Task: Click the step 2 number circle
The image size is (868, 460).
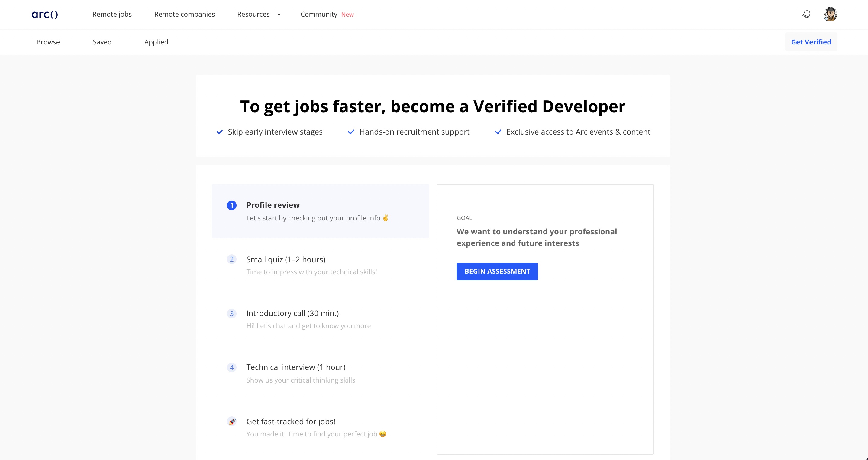Action: 231,259
